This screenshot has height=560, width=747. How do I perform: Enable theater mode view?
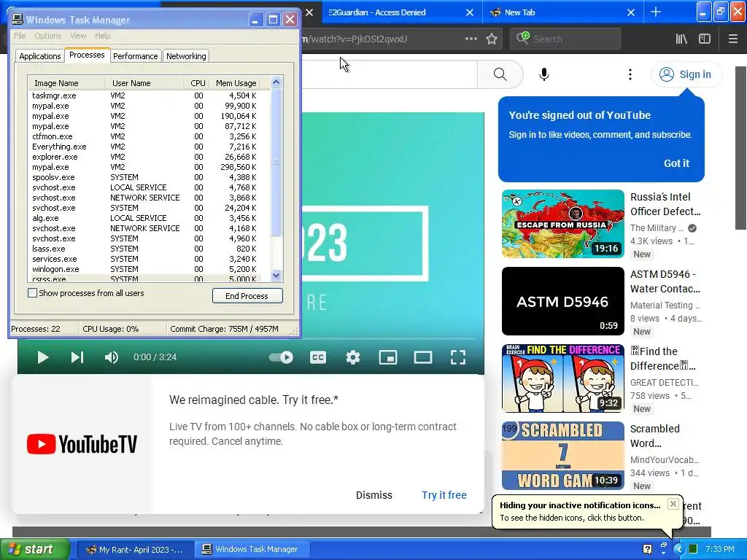click(x=422, y=357)
